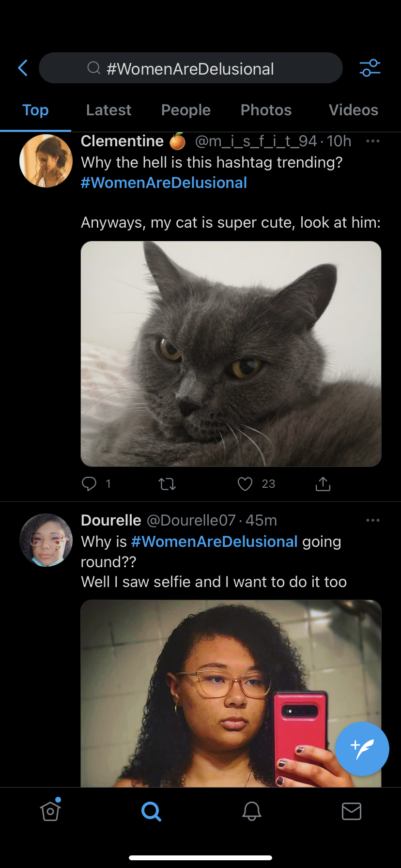
Task: Open Dourelle's profile via avatar
Action: pos(46,540)
